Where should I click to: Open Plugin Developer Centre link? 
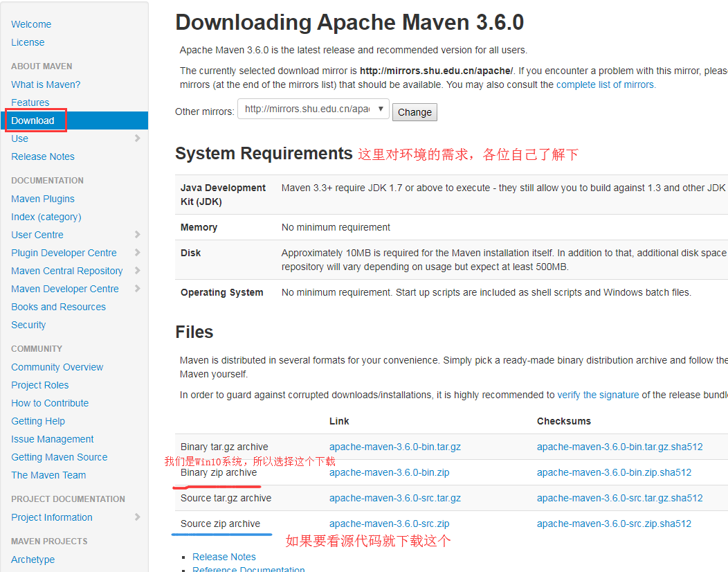pyautogui.click(x=64, y=253)
